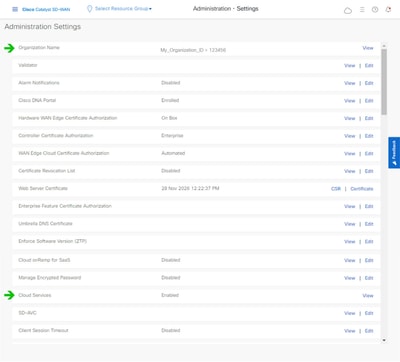Open the notifications bell icon
The width and height of the screenshot is (400, 362).
click(388, 10)
